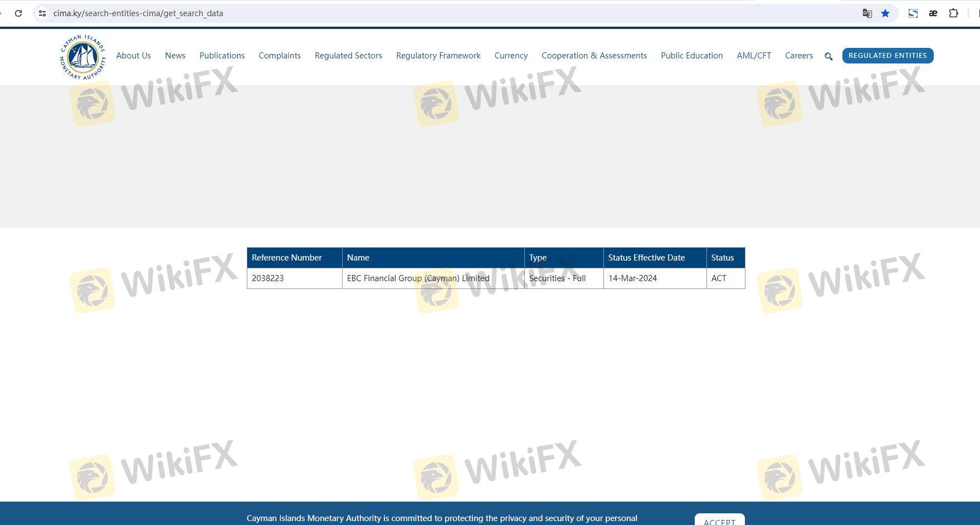Select the EBC Financial Group (Cayman) Limited entry

pos(418,278)
